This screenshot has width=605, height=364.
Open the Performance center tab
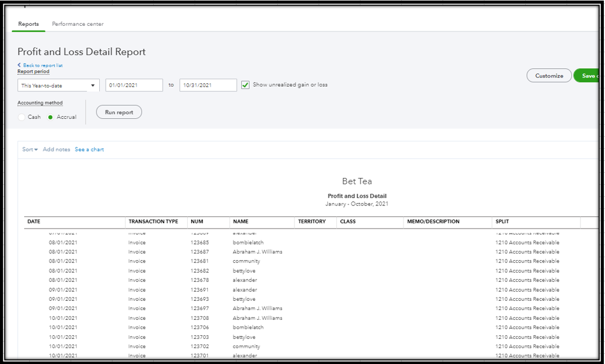[77, 24]
